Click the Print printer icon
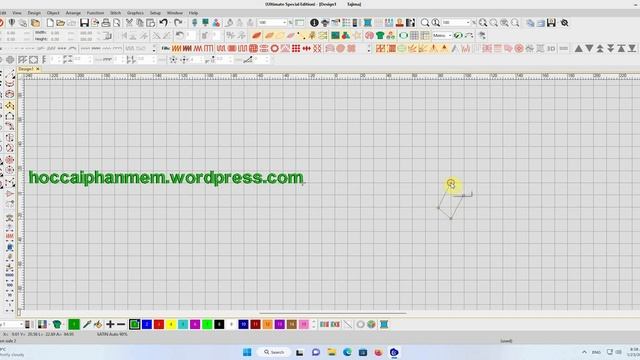This screenshot has width=640, height=360. pos(106,23)
